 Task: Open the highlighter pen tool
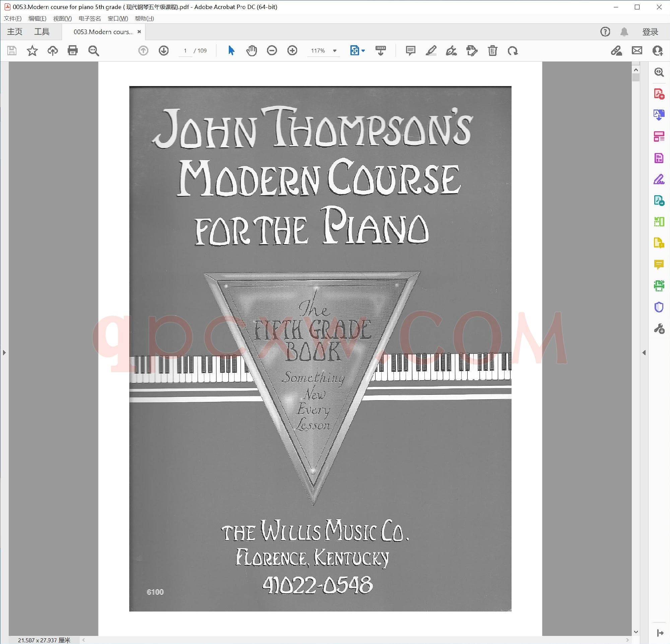pyautogui.click(x=431, y=51)
